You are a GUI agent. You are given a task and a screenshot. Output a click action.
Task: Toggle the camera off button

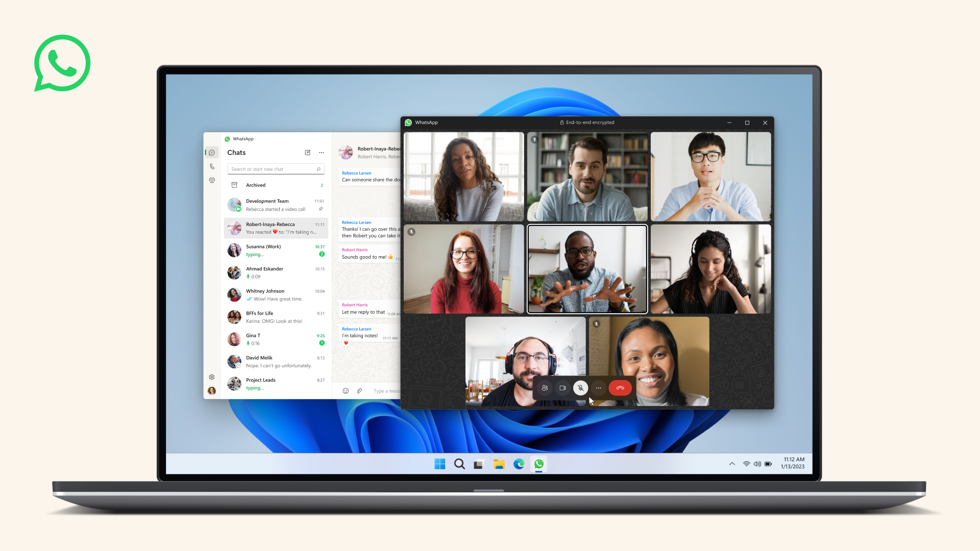pyautogui.click(x=562, y=388)
